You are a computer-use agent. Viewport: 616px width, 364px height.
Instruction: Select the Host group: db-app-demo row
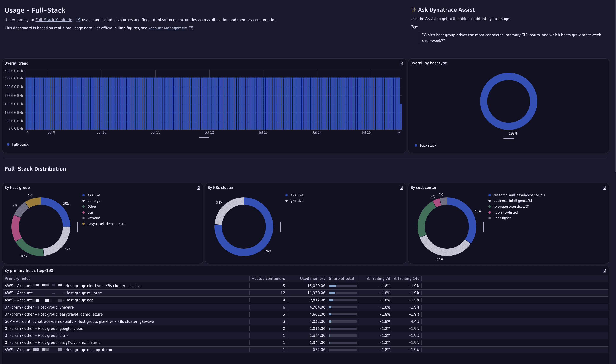click(306, 350)
